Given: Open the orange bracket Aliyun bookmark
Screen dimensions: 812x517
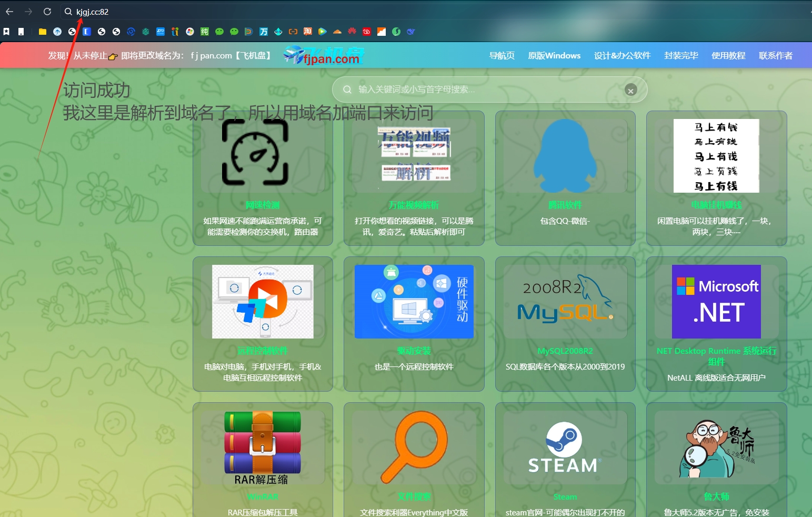Looking at the screenshot, I should tap(293, 32).
